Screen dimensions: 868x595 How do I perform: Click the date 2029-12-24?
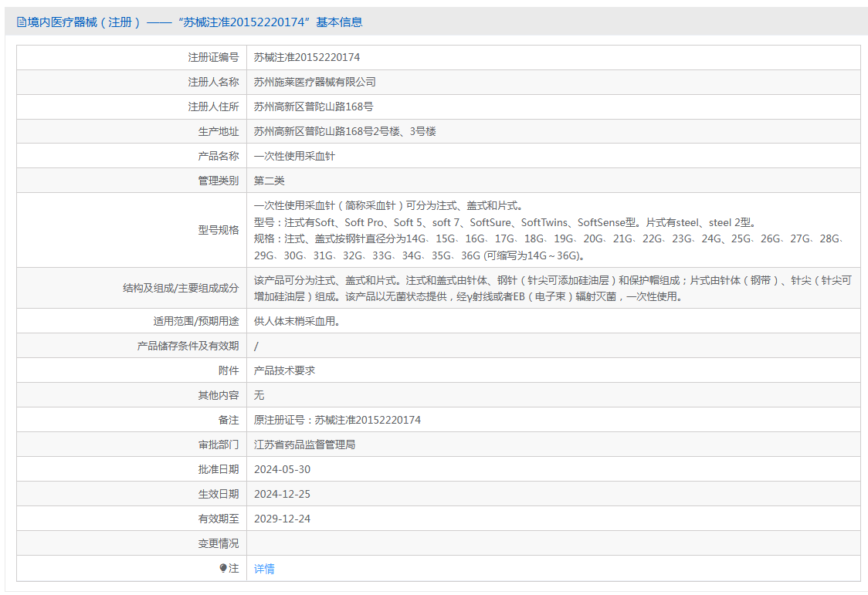282,519
